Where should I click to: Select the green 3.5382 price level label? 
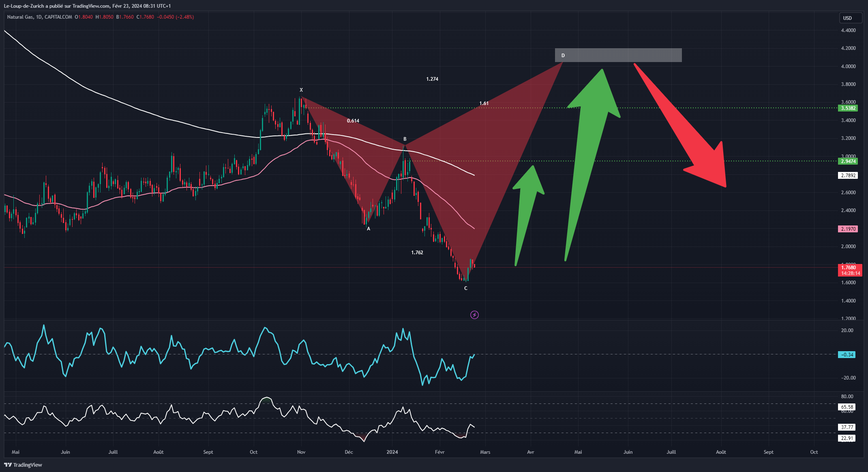pos(848,108)
